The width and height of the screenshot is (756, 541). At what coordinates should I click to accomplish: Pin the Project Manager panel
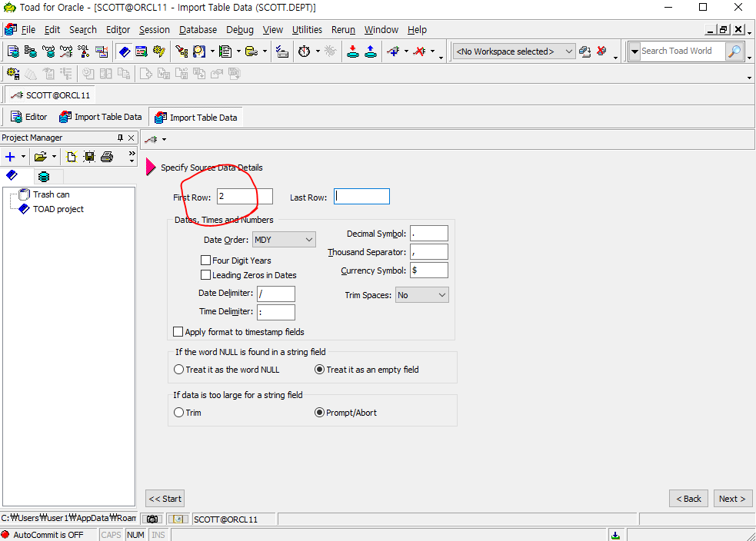(120, 138)
